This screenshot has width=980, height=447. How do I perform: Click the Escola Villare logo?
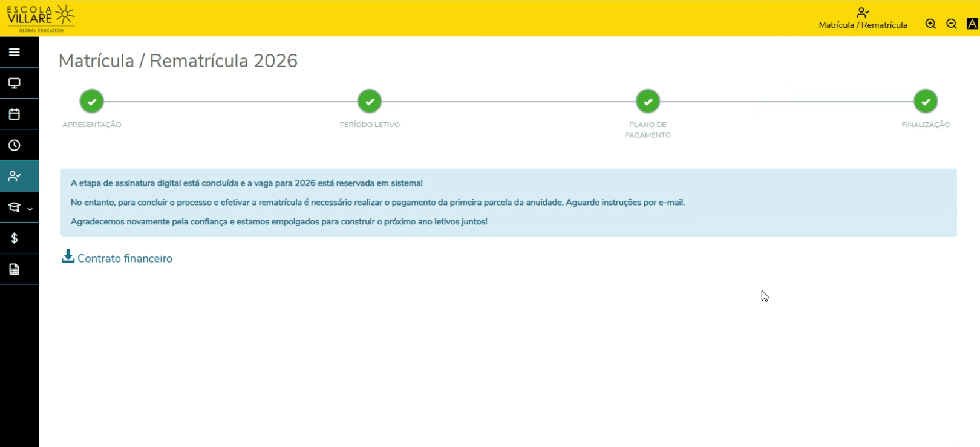click(x=41, y=18)
